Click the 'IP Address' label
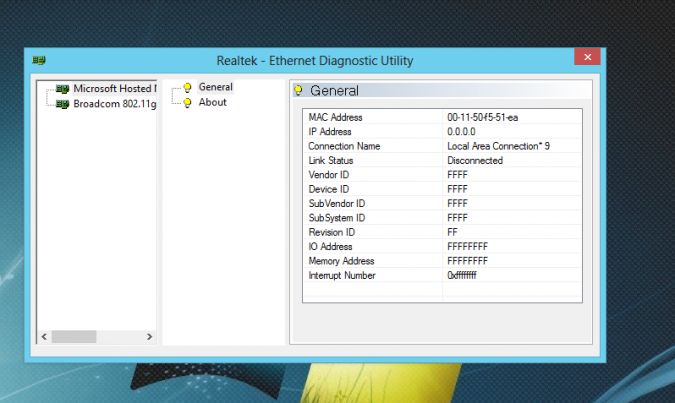 tap(330, 132)
